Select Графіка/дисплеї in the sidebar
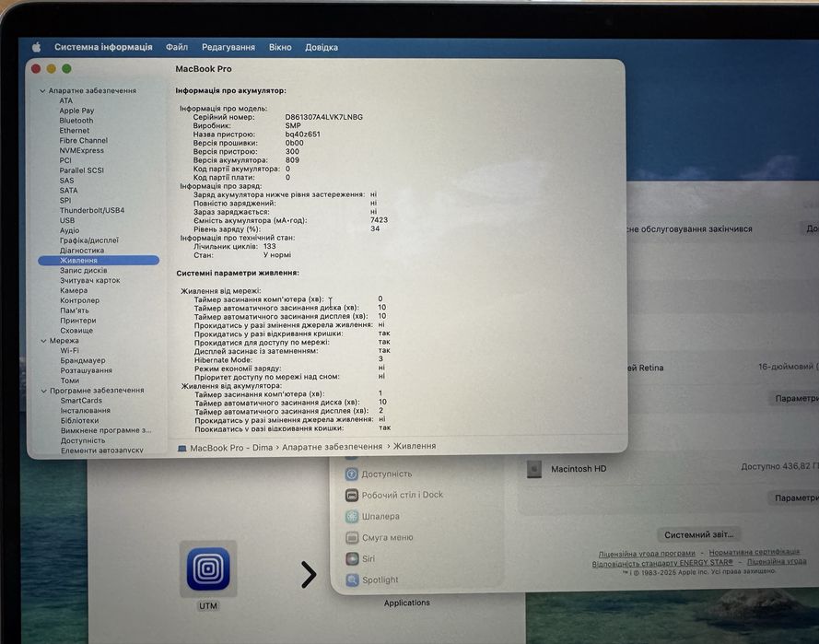Viewport: 819px width, 644px height. [89, 240]
